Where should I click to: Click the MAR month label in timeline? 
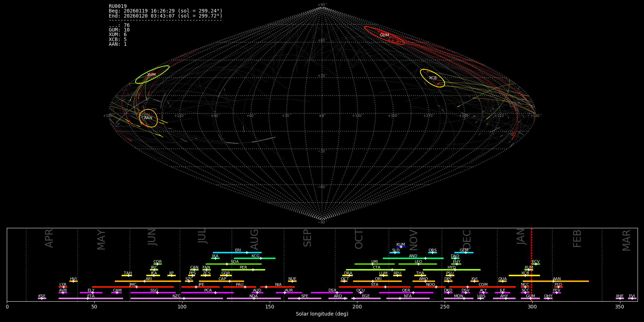[x=626, y=240]
